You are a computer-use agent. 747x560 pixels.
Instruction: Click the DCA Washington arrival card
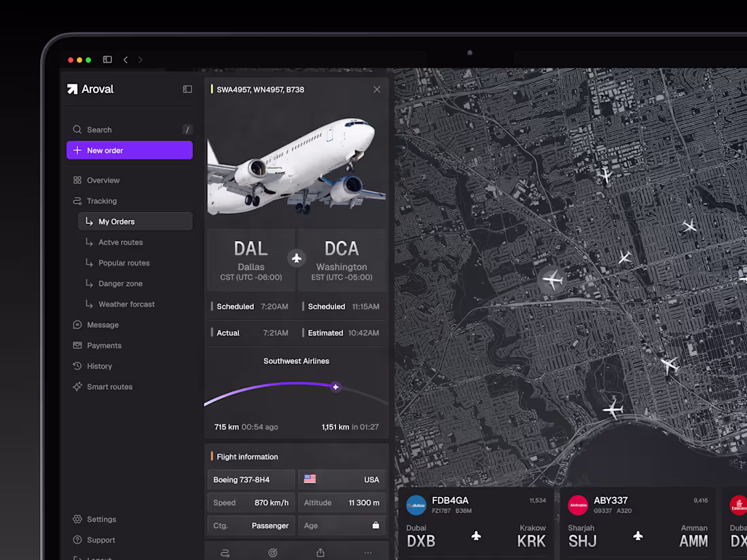[342, 260]
